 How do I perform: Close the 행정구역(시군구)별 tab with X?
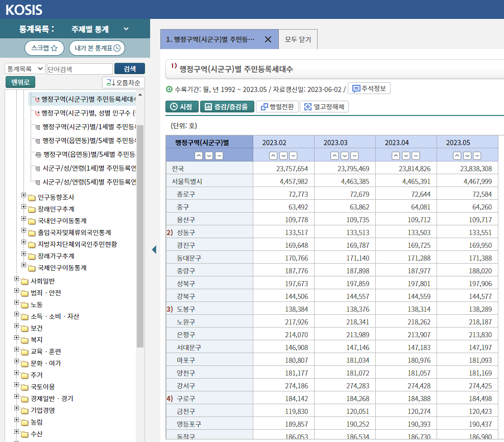[x=268, y=39]
